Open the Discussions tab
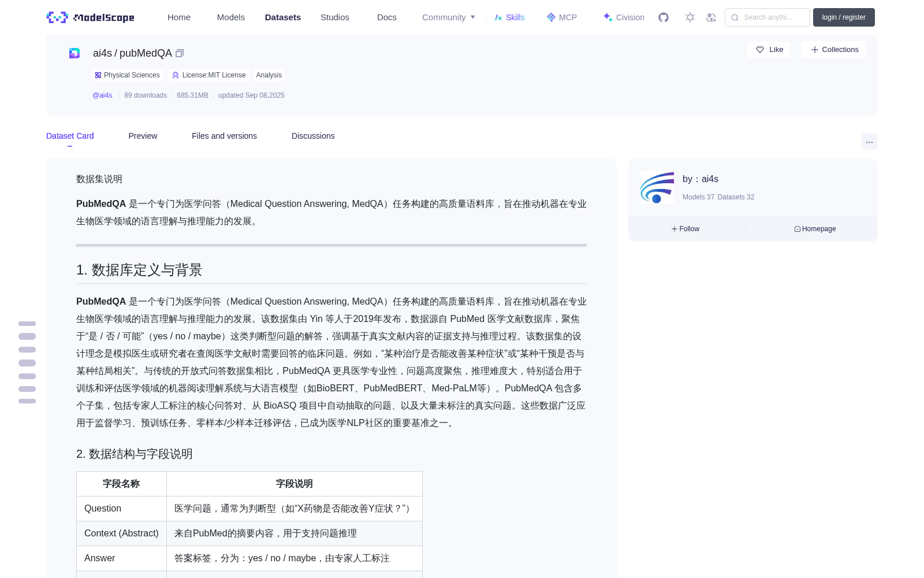Image resolution: width=924 pixels, height=578 pixels. [313, 136]
